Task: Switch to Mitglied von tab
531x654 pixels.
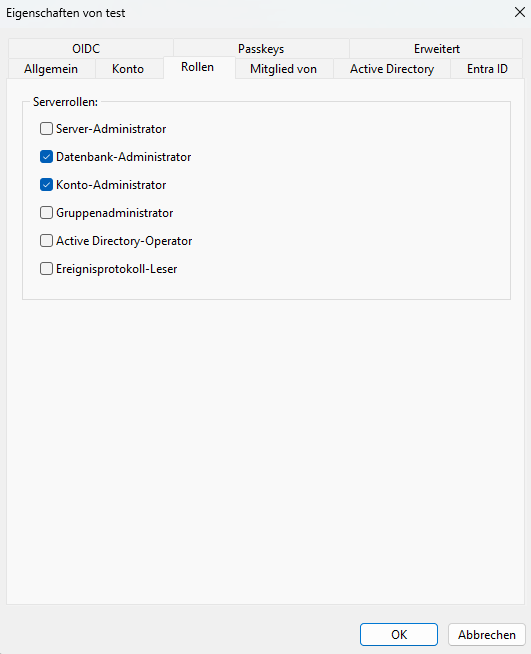Action: (284, 69)
